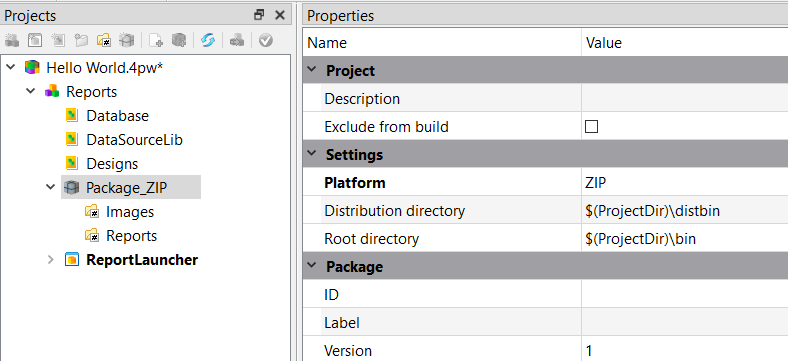Screen dimensions: 788x361
Task: Click the import project toolbar icon
Action: click(237, 40)
